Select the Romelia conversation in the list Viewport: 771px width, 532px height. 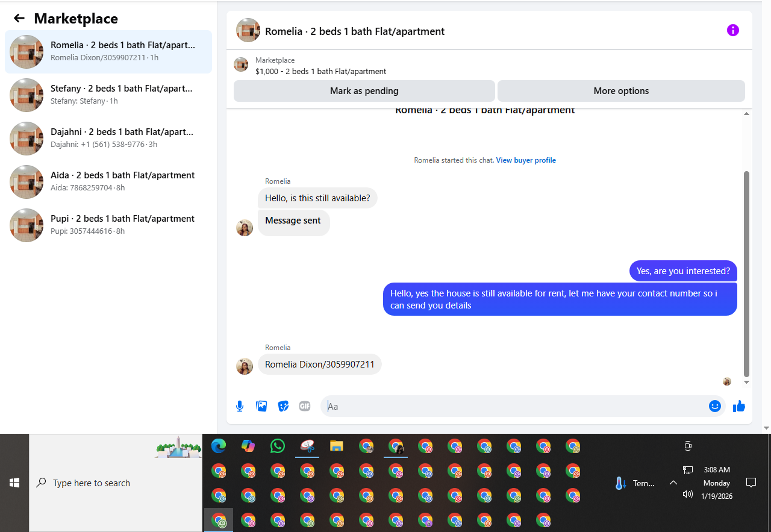108,52
